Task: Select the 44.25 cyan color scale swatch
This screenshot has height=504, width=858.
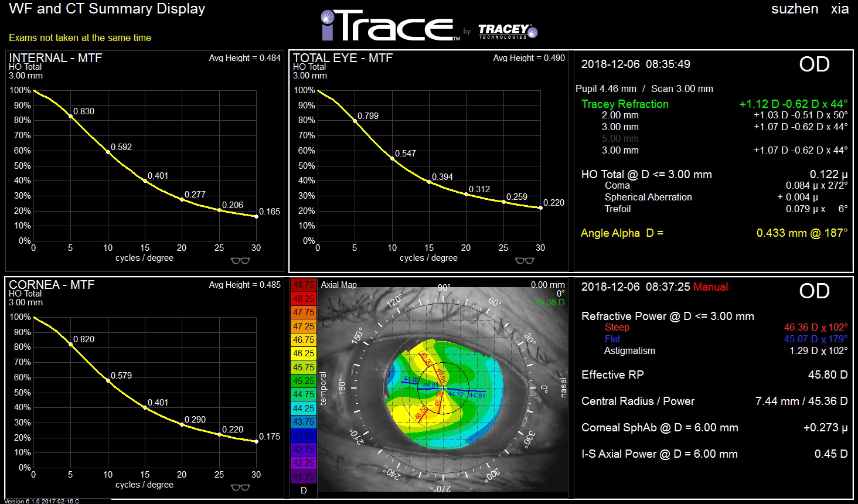Action: click(x=304, y=408)
